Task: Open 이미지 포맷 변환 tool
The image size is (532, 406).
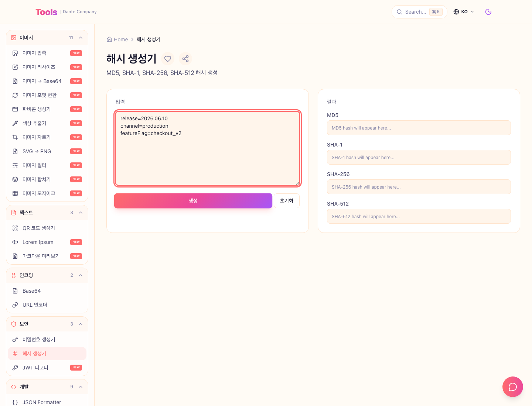Action: [47, 95]
